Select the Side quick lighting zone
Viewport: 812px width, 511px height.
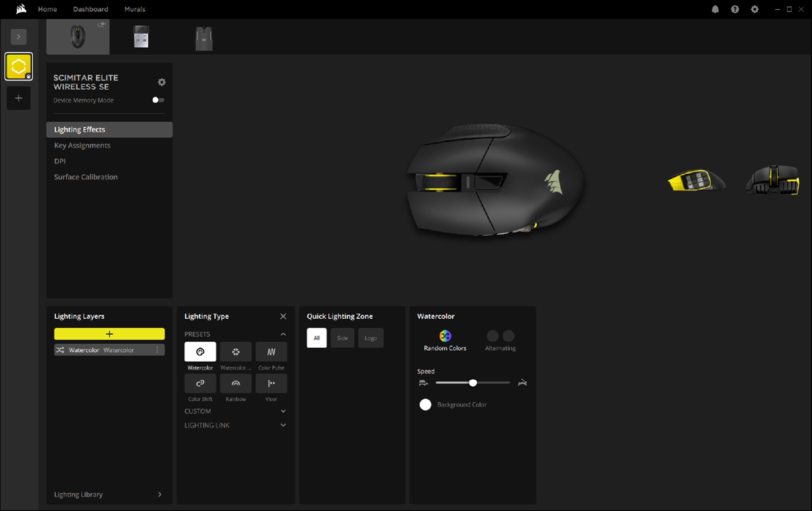tap(342, 338)
